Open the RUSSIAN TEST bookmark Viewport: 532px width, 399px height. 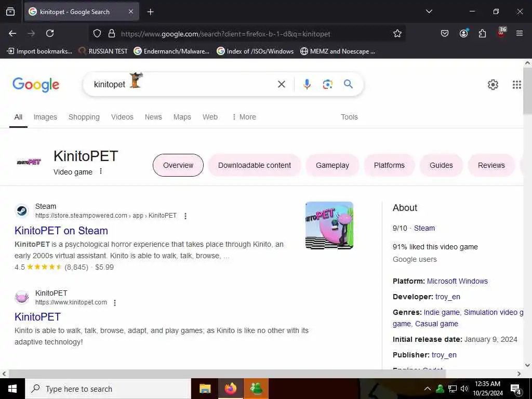click(x=103, y=51)
